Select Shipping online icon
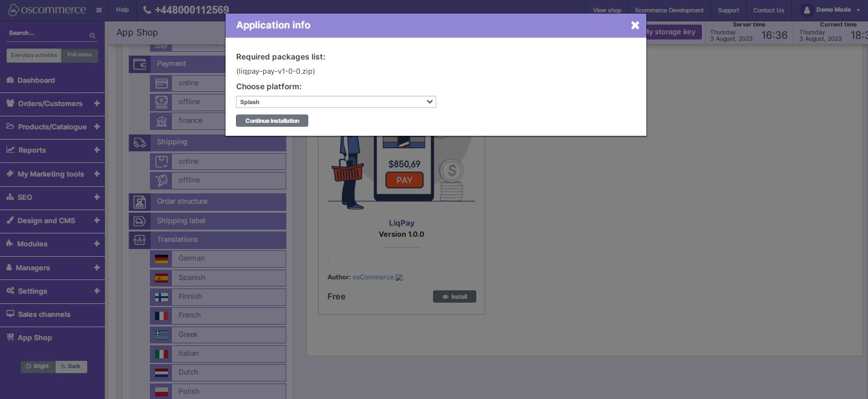 click(162, 161)
